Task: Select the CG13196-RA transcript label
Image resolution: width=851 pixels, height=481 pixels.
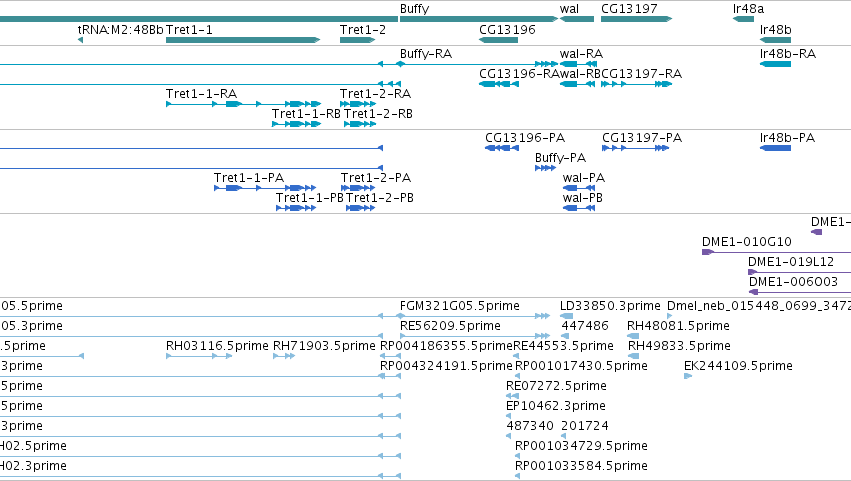Action: click(x=519, y=74)
